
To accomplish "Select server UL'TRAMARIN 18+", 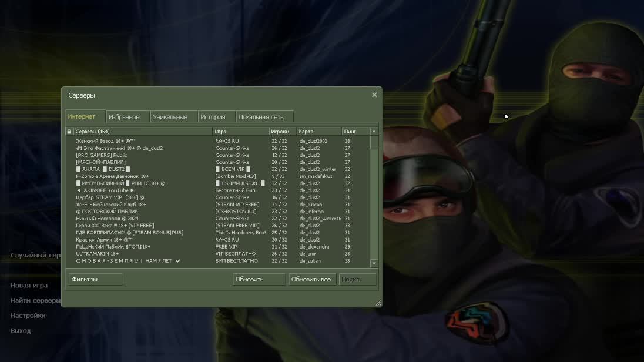I will tap(217, 254).
